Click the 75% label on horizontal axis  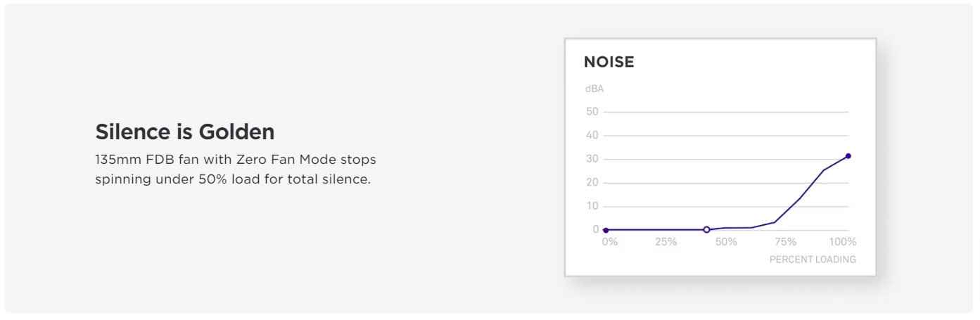pyautogui.click(x=786, y=242)
